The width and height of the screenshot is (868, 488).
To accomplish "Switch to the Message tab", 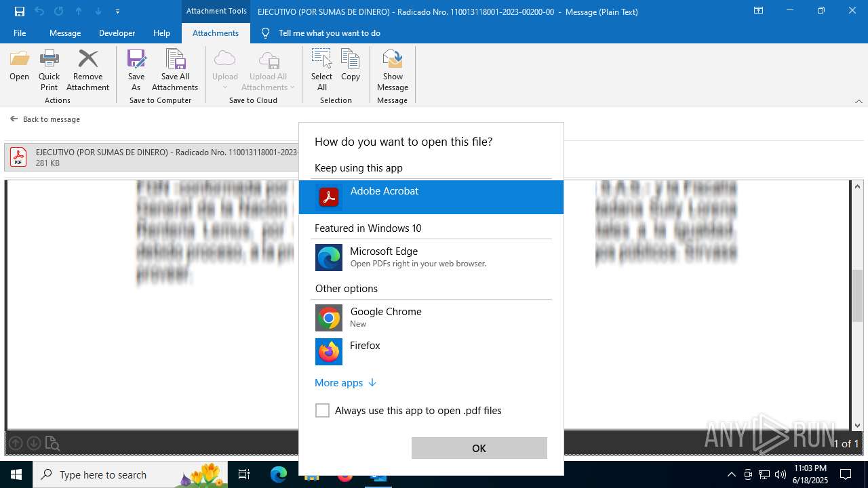I will (x=65, y=33).
